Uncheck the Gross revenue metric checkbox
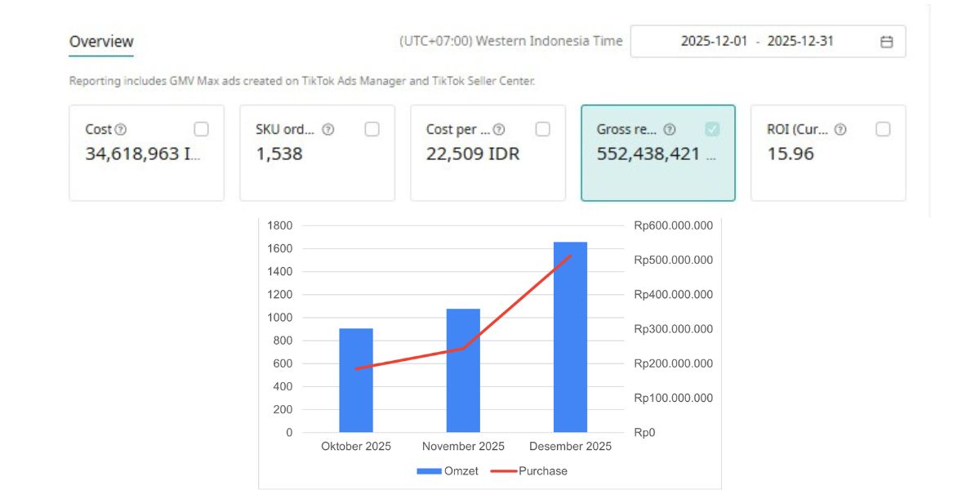 [712, 129]
